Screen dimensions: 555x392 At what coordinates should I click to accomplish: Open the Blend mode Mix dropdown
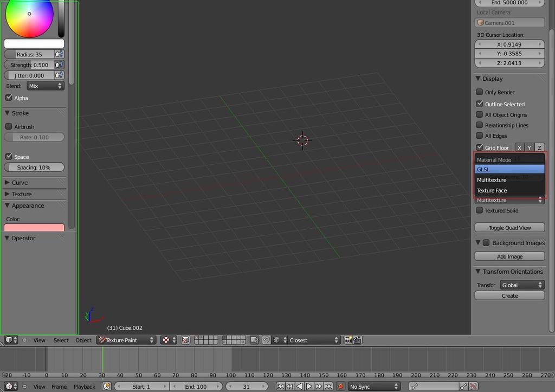pyautogui.click(x=46, y=86)
